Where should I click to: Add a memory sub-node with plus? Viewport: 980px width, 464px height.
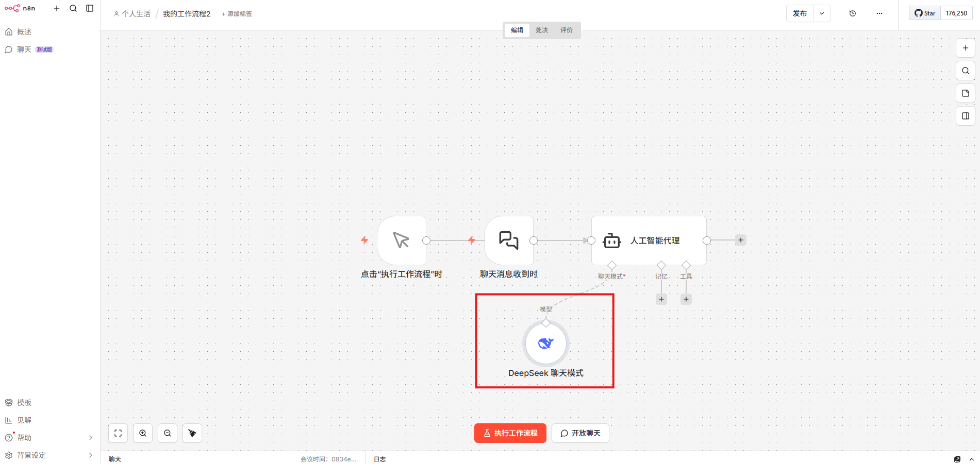[661, 299]
